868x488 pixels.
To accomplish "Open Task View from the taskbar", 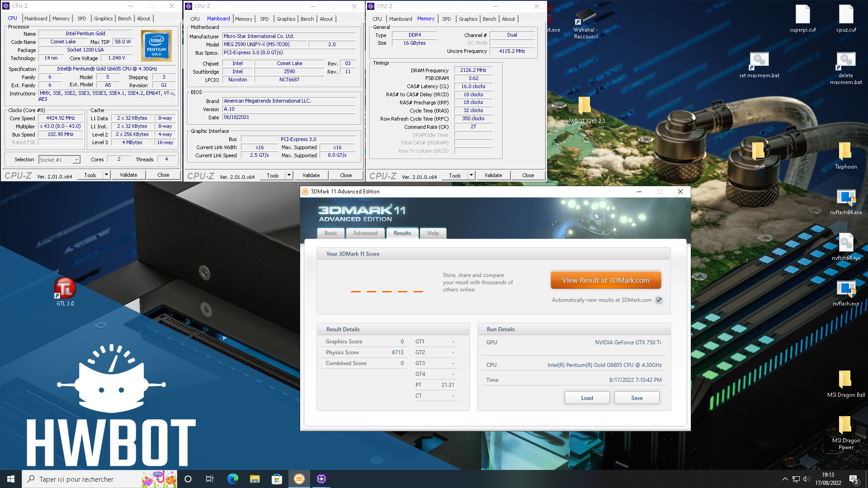I will coord(210,479).
